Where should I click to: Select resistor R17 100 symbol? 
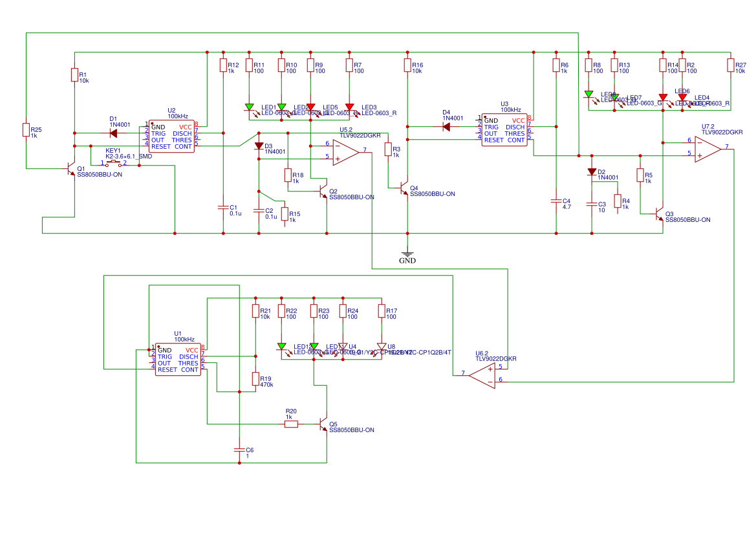tap(382, 311)
